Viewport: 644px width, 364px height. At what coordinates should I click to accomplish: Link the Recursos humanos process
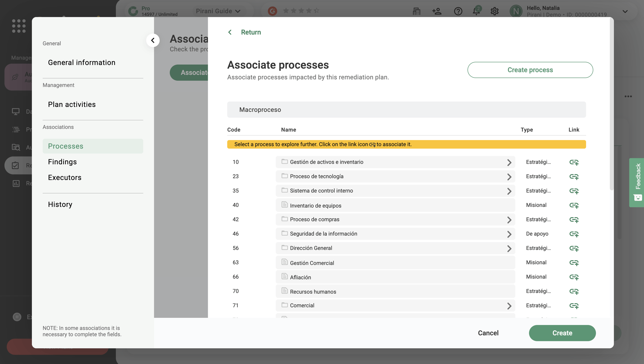pos(574,291)
